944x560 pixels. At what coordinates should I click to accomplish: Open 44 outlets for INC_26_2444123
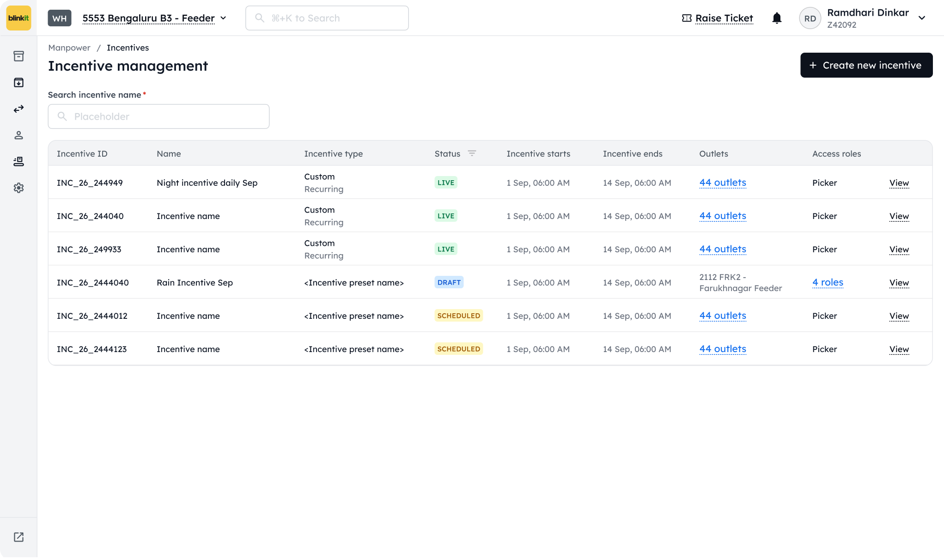[723, 349]
